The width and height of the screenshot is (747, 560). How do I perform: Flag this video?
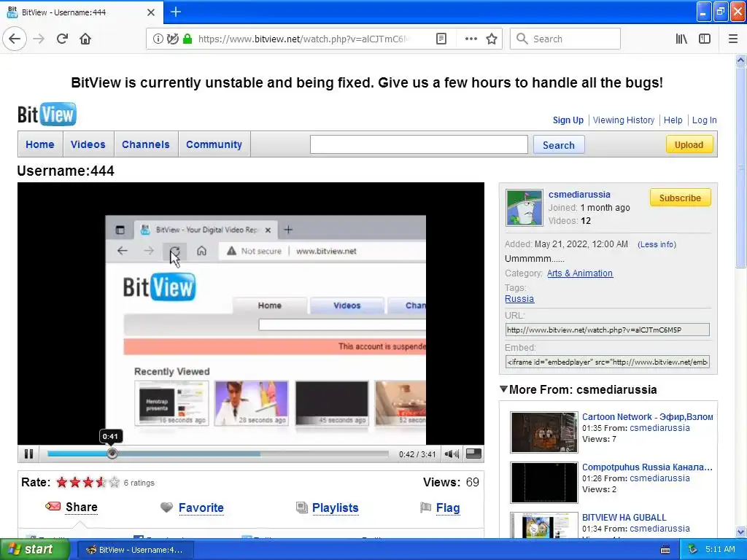click(x=448, y=507)
